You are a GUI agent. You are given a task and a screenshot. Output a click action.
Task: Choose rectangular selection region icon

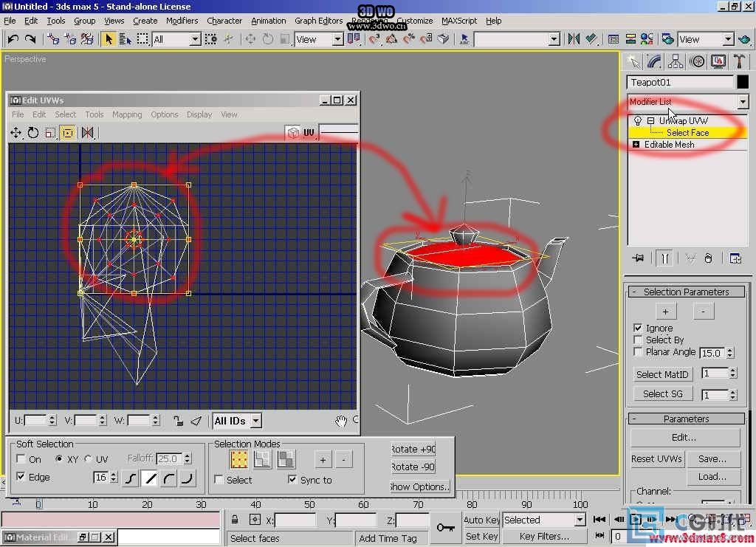[142, 39]
